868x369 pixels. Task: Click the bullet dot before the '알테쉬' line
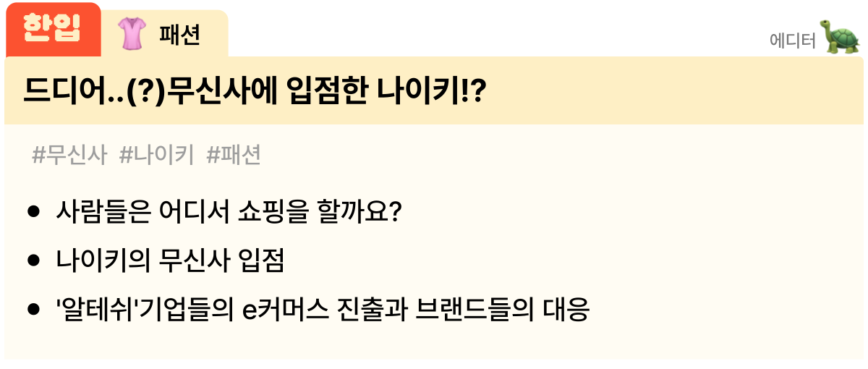coord(33,310)
